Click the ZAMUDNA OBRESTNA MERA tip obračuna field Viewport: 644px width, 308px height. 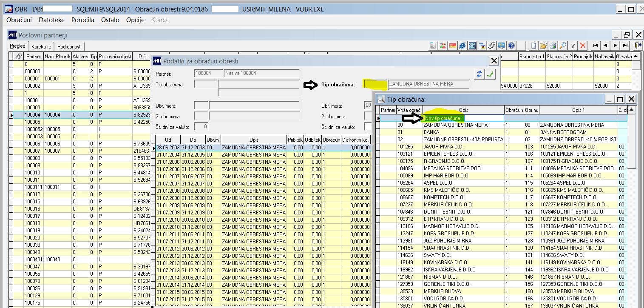(428, 84)
